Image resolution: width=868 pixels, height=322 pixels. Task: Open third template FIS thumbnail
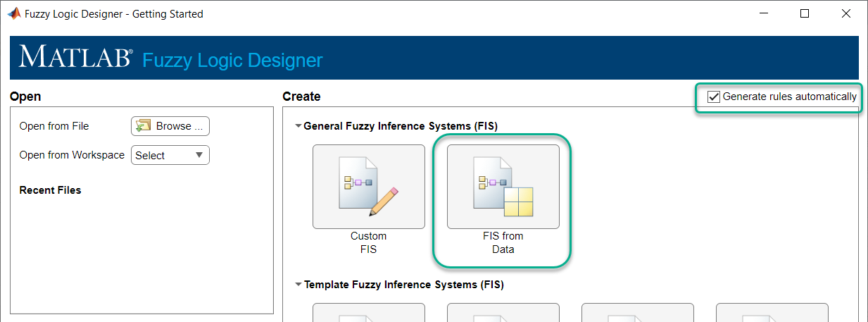tap(637, 313)
